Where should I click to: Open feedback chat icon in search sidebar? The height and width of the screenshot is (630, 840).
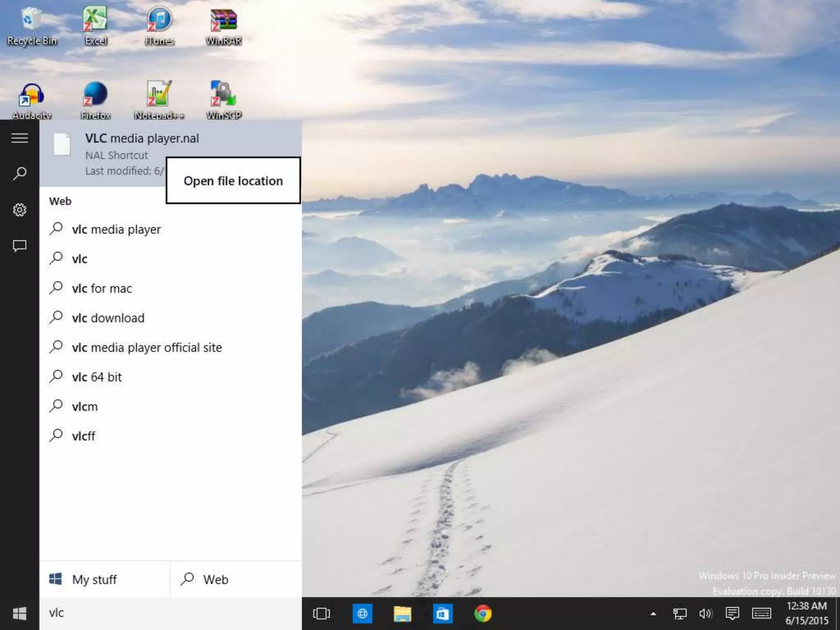pos(20,246)
